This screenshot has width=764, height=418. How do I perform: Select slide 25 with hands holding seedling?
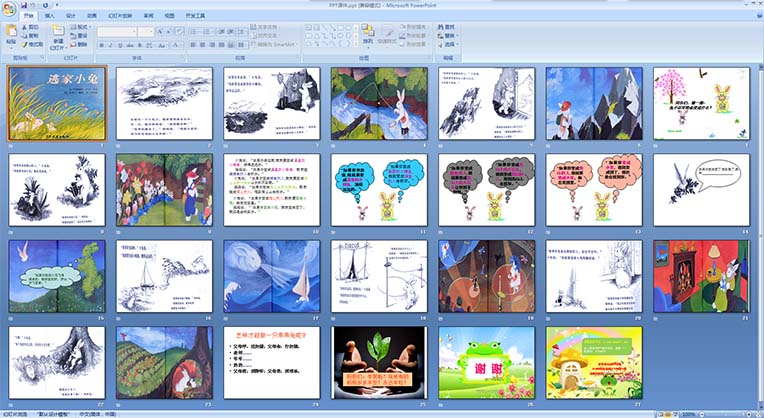[x=379, y=363]
